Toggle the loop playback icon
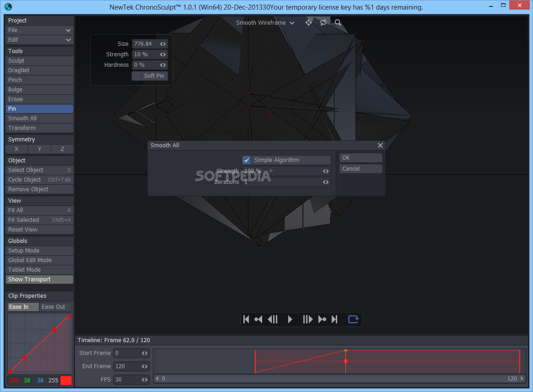This screenshot has width=533, height=392. point(353,319)
